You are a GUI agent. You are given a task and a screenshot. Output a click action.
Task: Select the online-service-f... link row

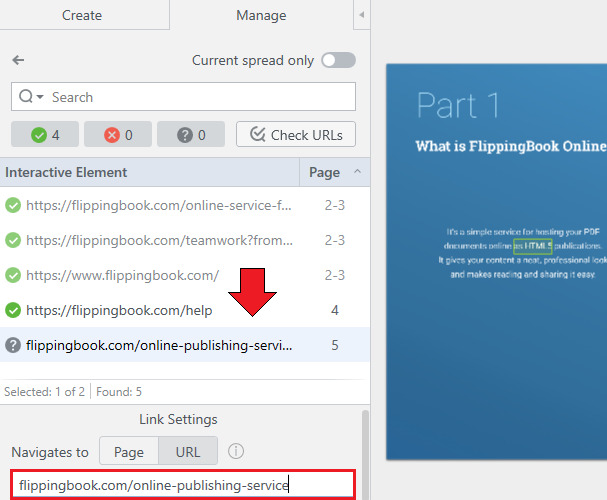(185, 205)
